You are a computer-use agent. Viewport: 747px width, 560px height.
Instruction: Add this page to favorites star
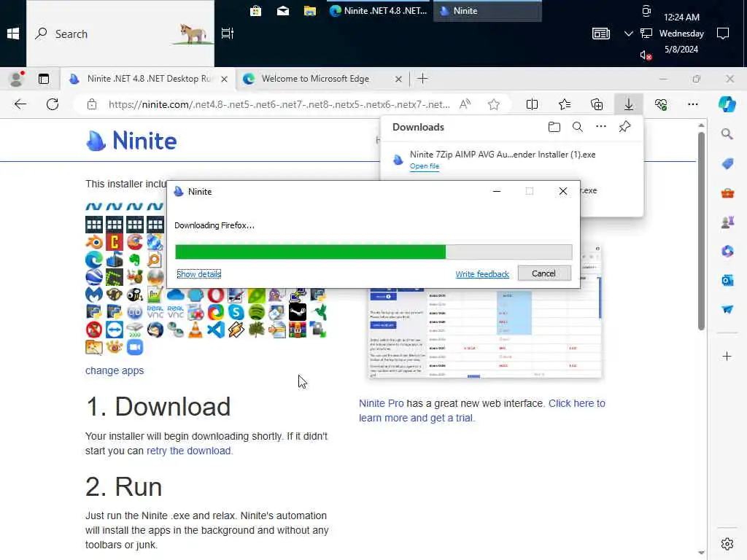click(494, 104)
